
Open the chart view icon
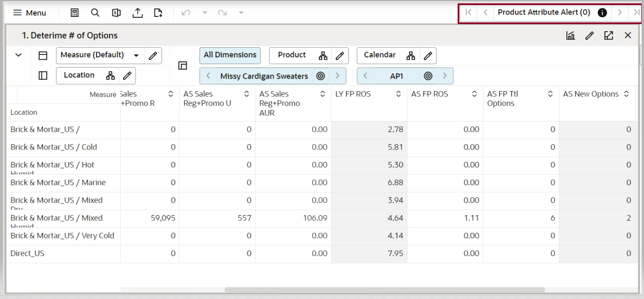tap(570, 35)
